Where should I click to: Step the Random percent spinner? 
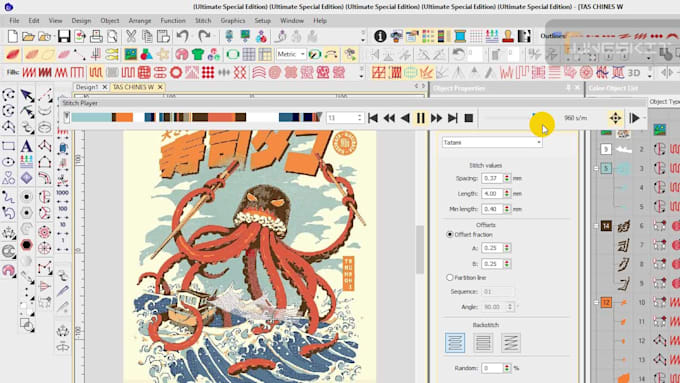coord(507,368)
